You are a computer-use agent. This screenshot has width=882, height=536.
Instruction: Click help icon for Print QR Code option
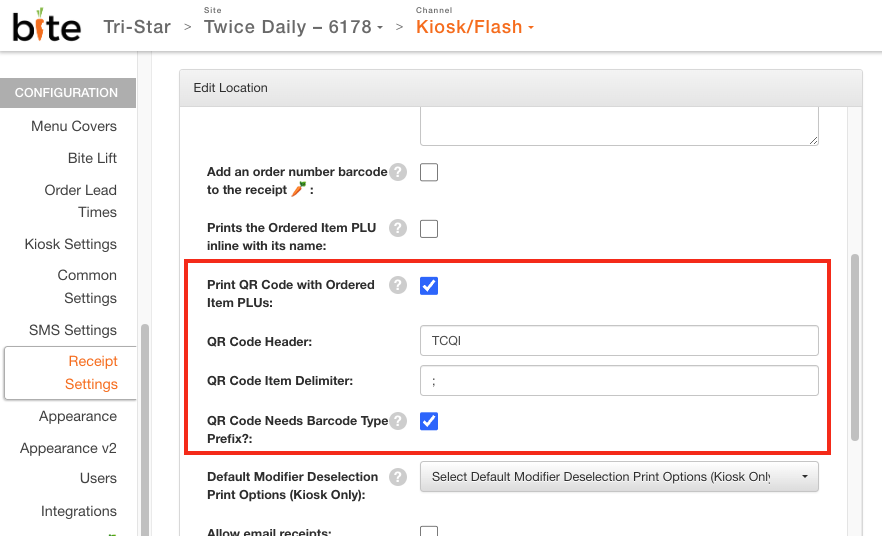[x=398, y=285]
